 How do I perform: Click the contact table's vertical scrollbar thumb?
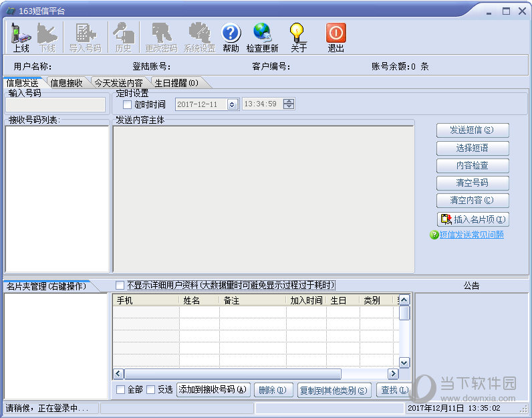[404, 313]
